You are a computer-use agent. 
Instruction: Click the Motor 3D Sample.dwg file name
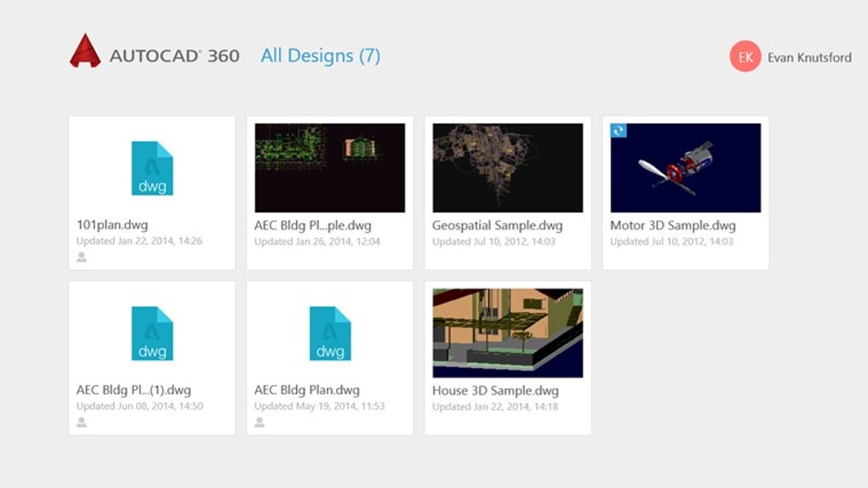672,225
